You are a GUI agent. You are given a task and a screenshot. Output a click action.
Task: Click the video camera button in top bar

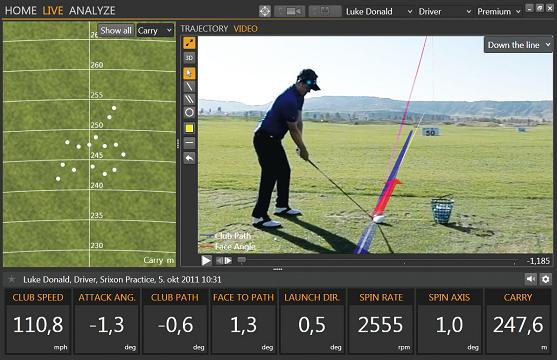pyautogui.click(x=290, y=11)
